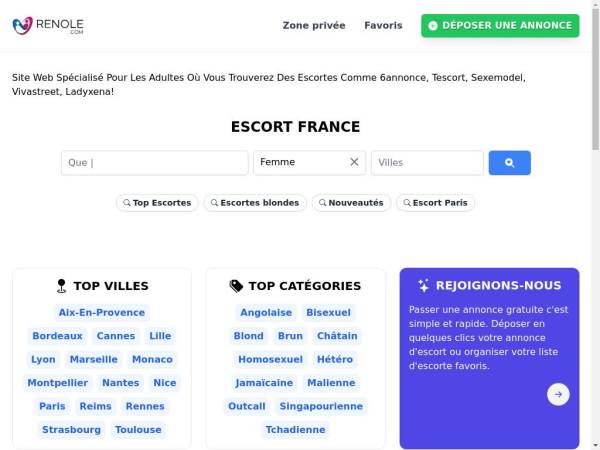Click the plus icon on Déposer une annonce

click(433, 26)
